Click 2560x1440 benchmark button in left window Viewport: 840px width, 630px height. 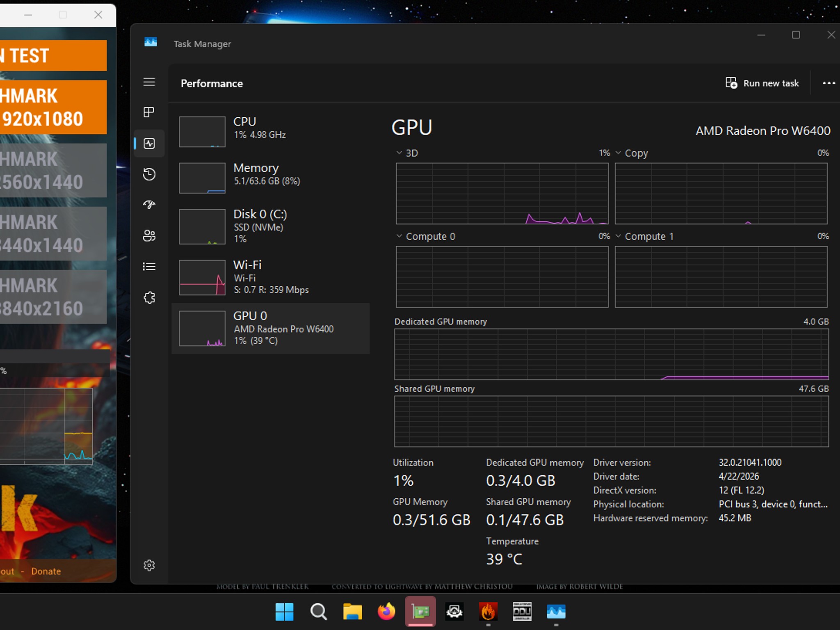pos(53,170)
